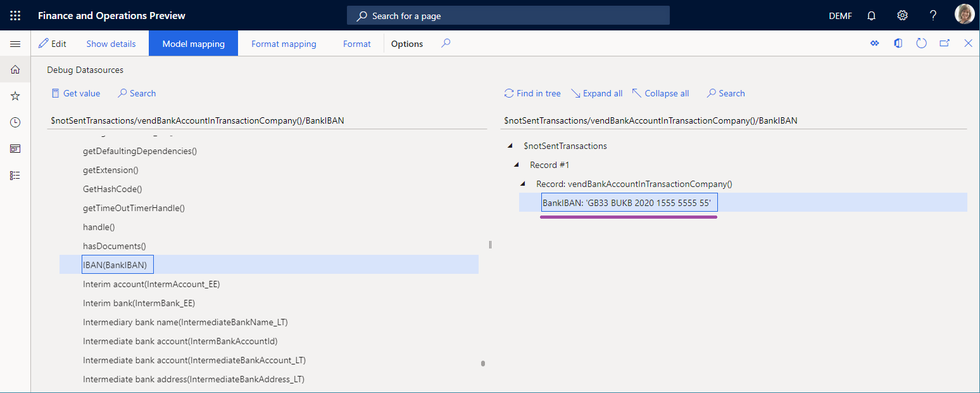Click the Refresh page icon
The width and height of the screenshot is (980, 393).
[921, 44]
